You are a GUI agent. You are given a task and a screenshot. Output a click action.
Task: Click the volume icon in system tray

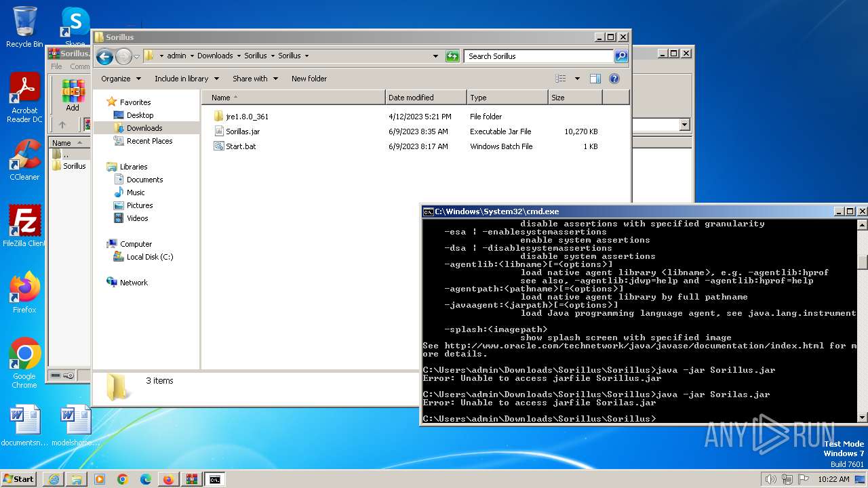771,479
